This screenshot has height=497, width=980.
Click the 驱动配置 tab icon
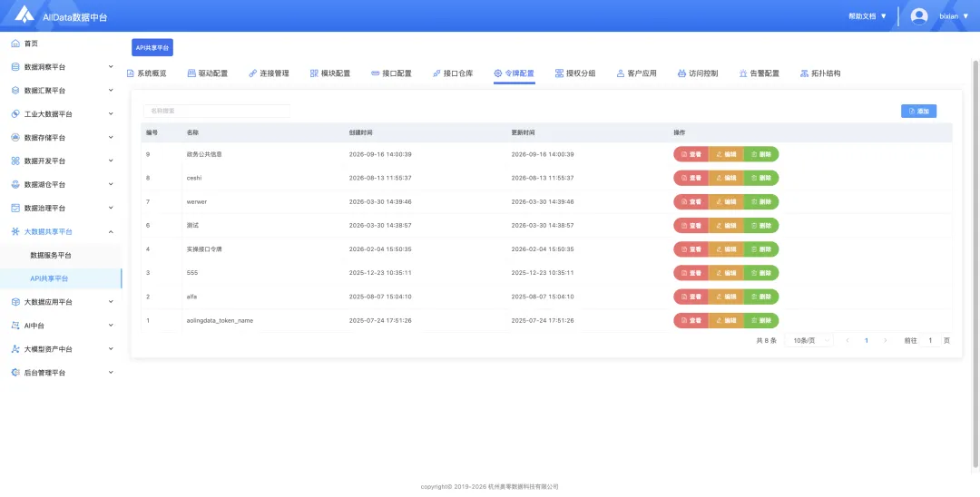point(191,73)
